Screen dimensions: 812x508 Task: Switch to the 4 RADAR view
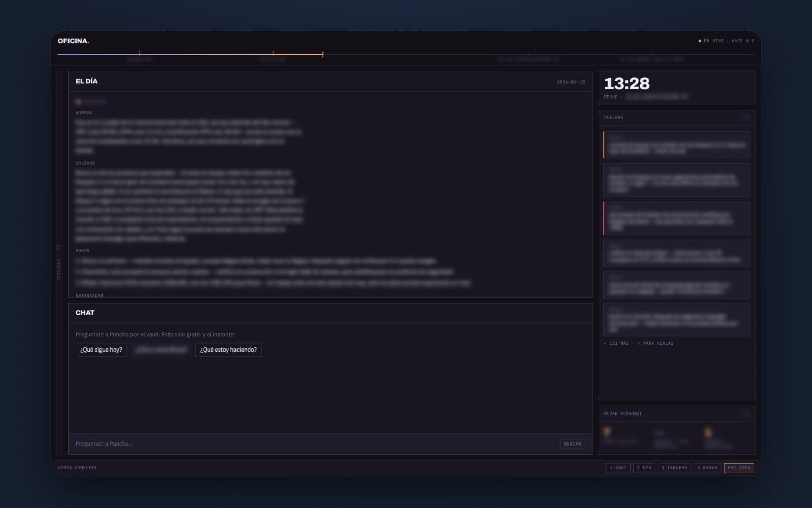pyautogui.click(x=707, y=468)
